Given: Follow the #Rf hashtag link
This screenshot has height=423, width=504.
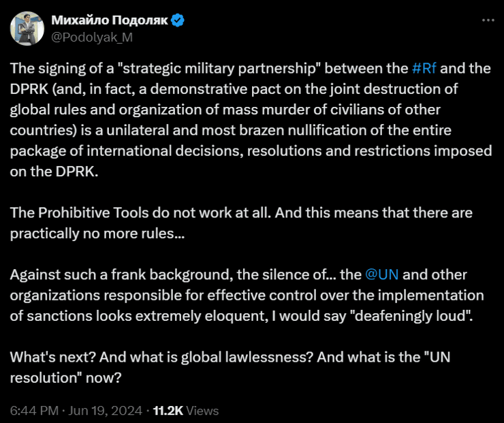Looking at the screenshot, I should point(426,69).
